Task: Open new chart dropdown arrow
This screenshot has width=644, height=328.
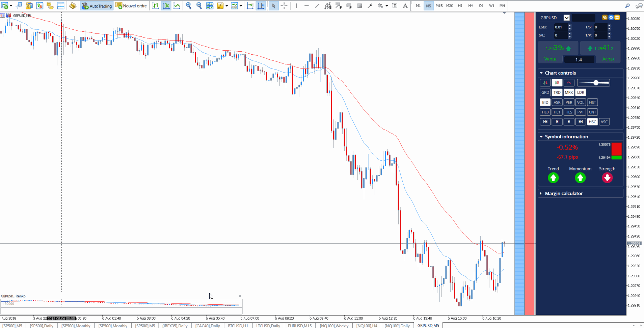Action: (11, 6)
